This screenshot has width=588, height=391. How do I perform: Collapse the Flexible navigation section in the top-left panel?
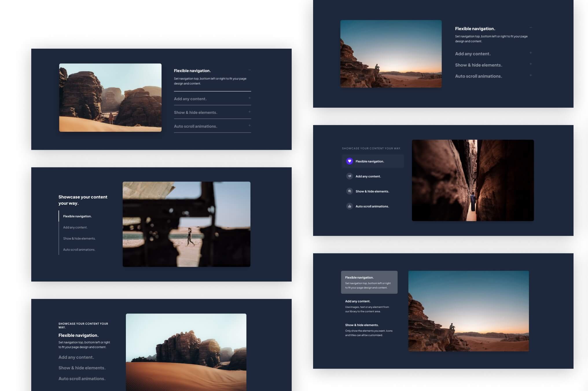249,70
